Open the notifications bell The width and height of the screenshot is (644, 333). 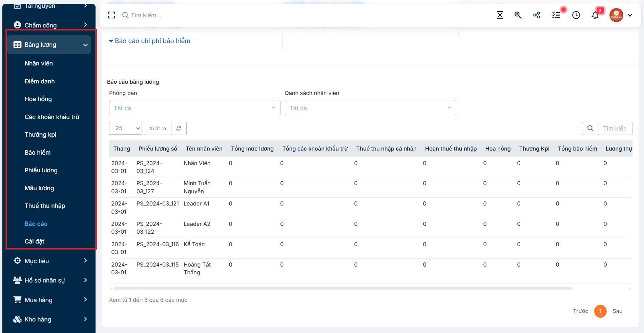tap(595, 15)
